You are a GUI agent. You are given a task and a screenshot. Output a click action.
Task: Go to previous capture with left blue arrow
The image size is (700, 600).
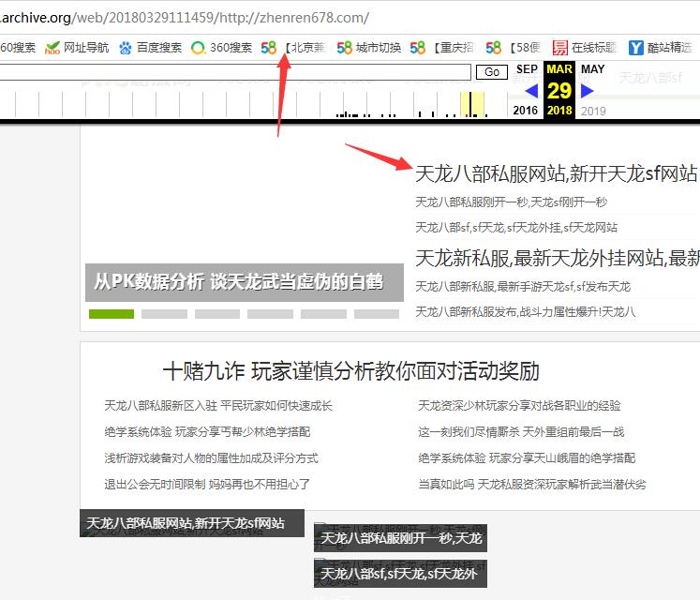531,91
